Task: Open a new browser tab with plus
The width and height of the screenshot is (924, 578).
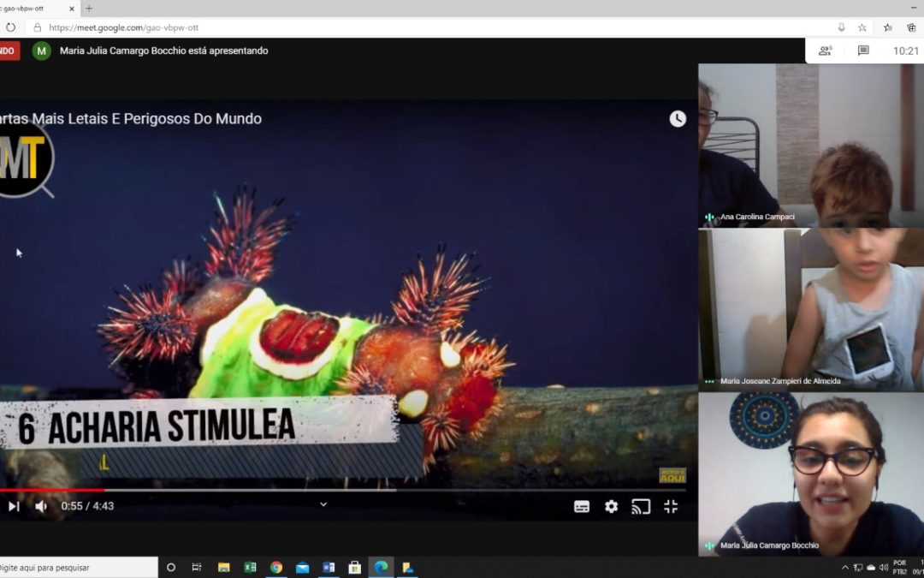Action: [x=89, y=9]
